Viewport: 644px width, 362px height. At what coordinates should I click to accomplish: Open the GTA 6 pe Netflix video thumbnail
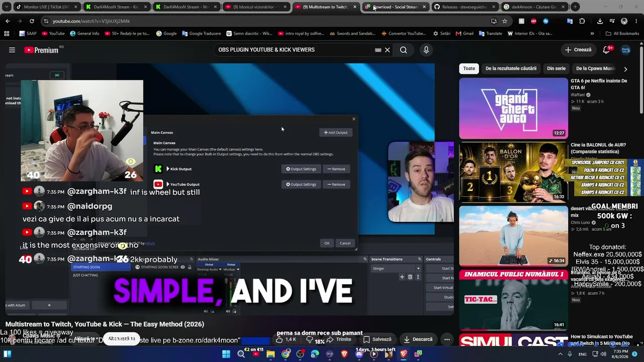[x=513, y=108]
